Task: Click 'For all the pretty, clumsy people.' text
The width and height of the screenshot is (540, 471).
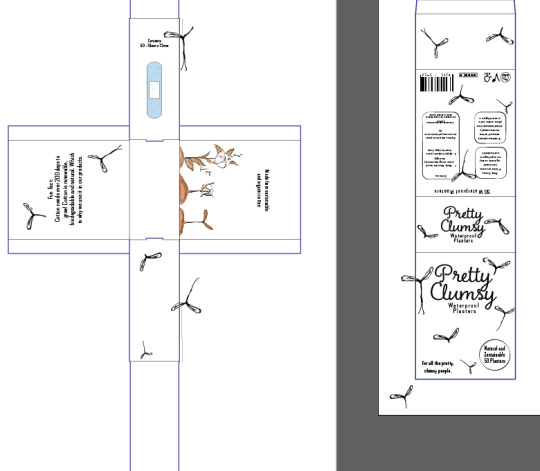Action: (x=438, y=367)
